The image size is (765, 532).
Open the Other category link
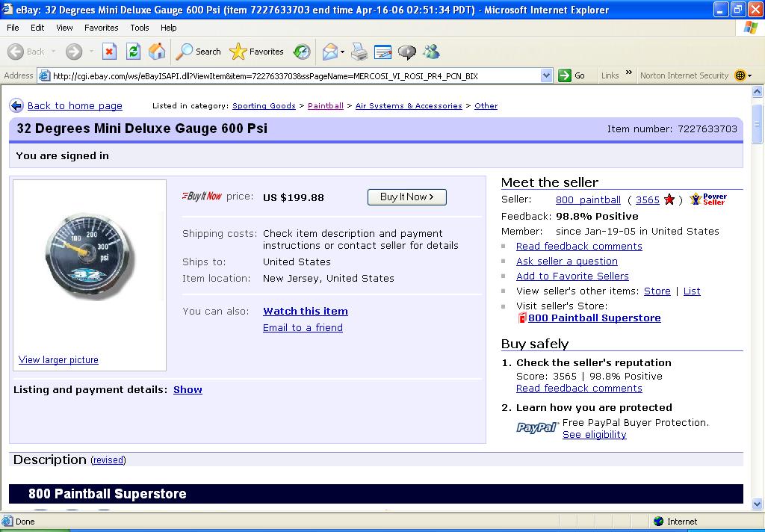(x=486, y=106)
